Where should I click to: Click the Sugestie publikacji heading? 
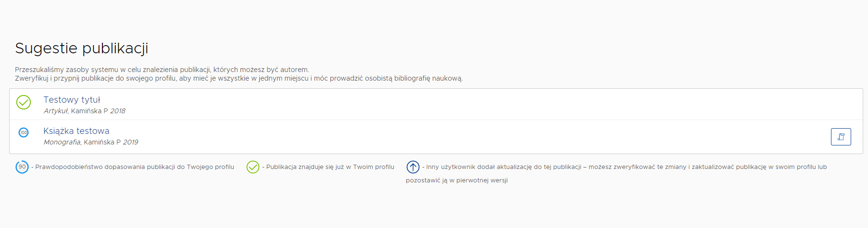coord(81,48)
